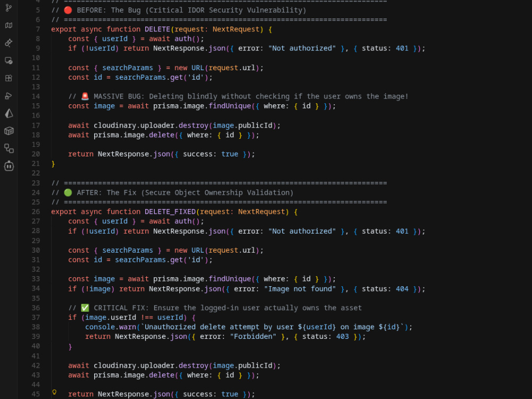Click auth() call on line 8
Screen dimensions: 532x399
coord(187,39)
